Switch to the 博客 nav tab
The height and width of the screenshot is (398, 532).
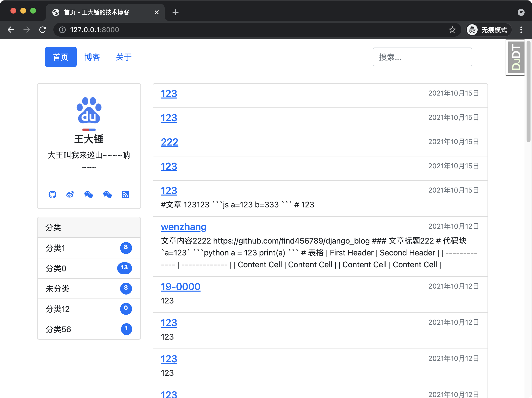tap(92, 57)
